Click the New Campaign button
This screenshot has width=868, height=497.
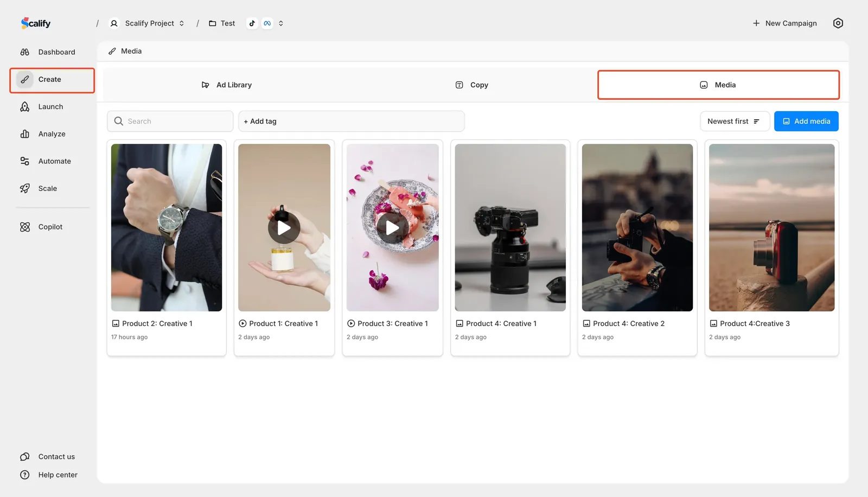click(784, 23)
